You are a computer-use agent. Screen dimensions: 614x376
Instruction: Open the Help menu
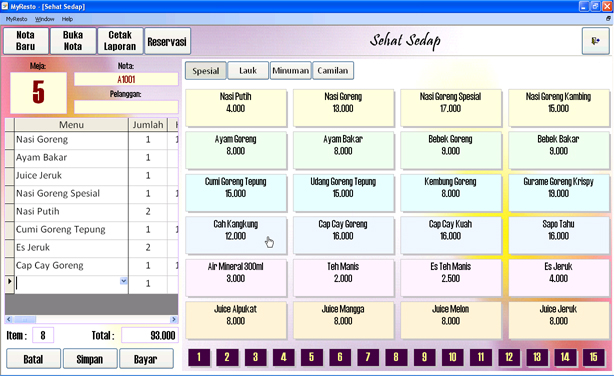(x=67, y=19)
